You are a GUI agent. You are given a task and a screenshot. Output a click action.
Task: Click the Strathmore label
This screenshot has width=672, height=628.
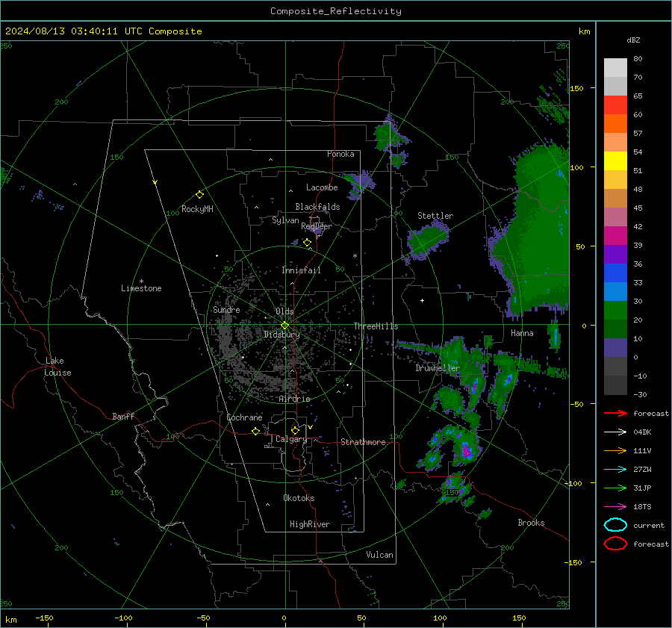(363, 442)
